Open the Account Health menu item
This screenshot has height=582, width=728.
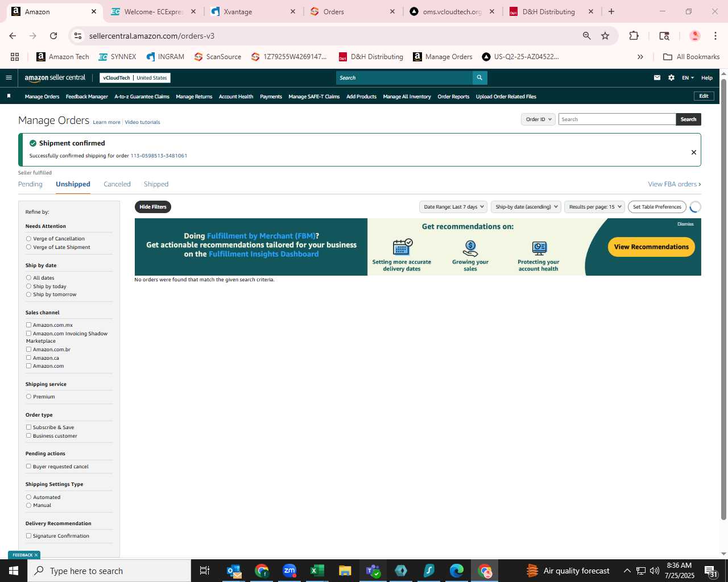click(236, 97)
